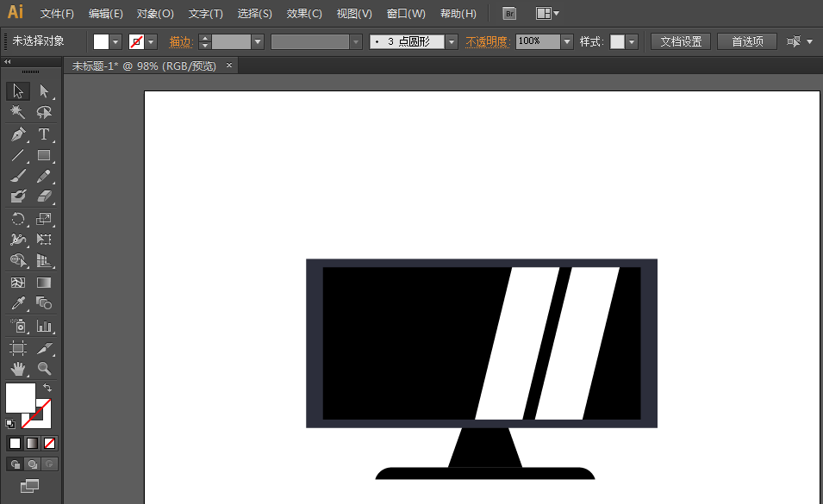Set paint mode to None

[50, 443]
